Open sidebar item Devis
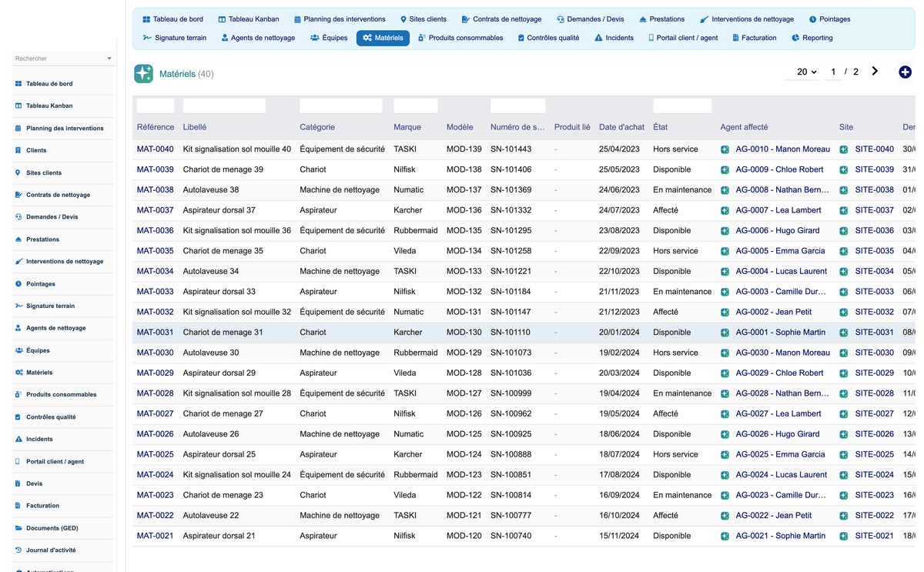 click(35, 483)
